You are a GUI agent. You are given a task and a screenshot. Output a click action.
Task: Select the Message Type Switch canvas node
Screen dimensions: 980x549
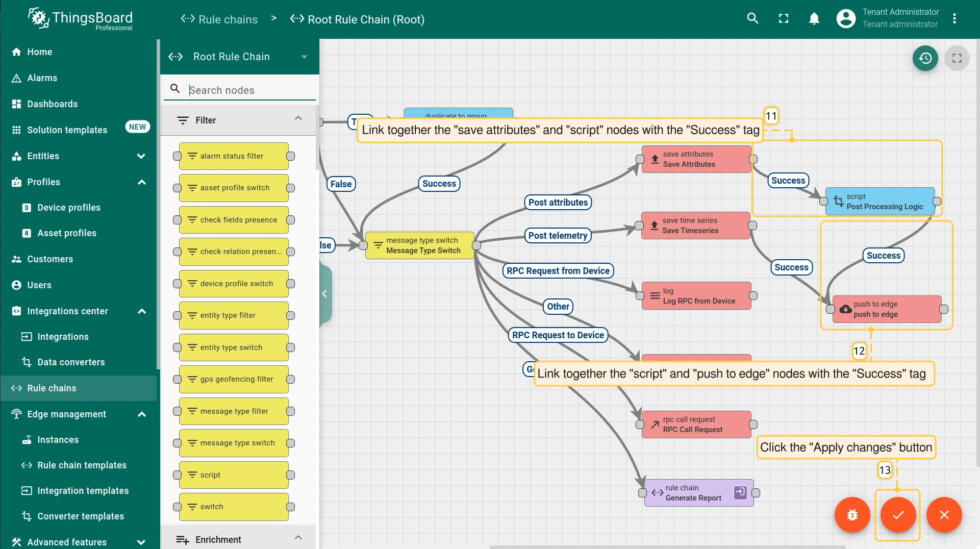(420, 245)
